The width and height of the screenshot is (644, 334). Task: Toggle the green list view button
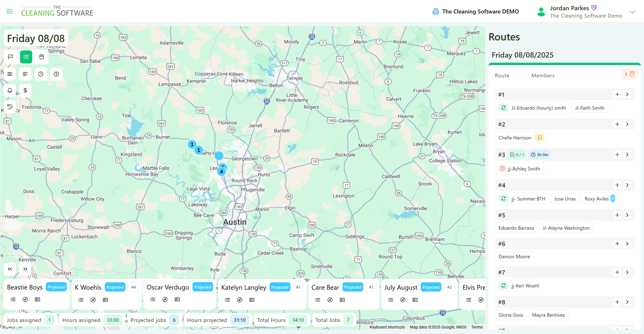click(26, 57)
